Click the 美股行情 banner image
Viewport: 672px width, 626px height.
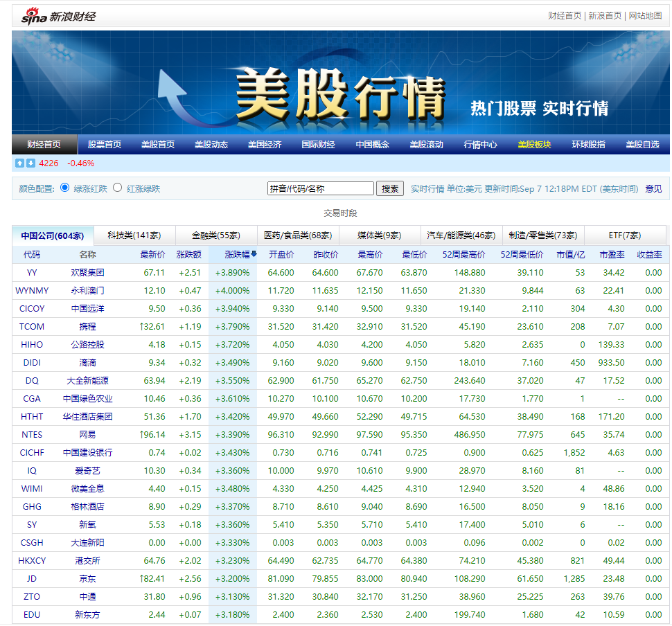341,82
